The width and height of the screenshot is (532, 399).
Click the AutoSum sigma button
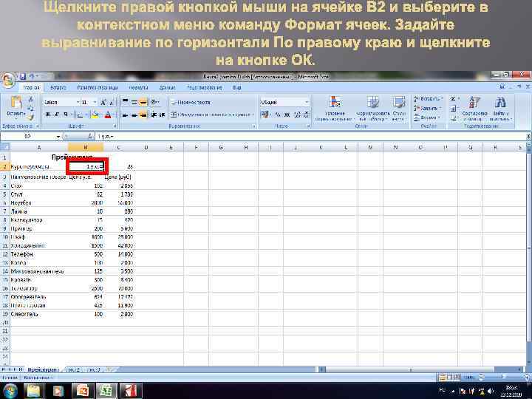pos(453,99)
